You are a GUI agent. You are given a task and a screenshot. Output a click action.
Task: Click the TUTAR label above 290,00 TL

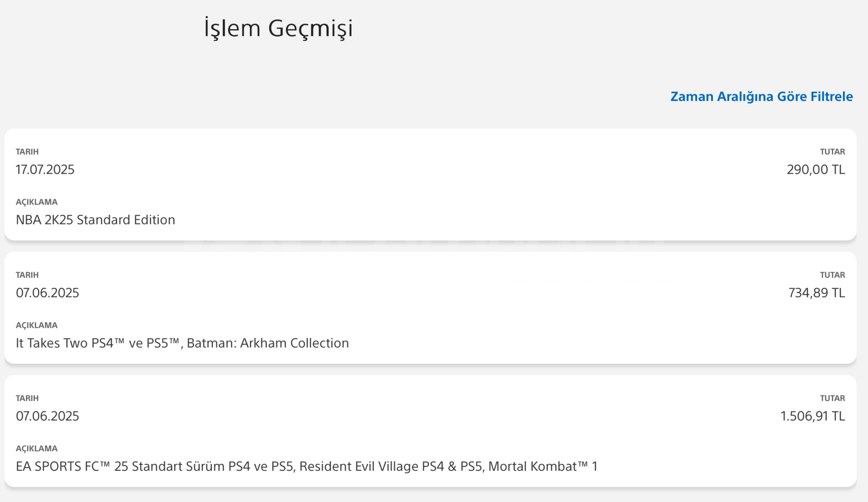pos(832,152)
